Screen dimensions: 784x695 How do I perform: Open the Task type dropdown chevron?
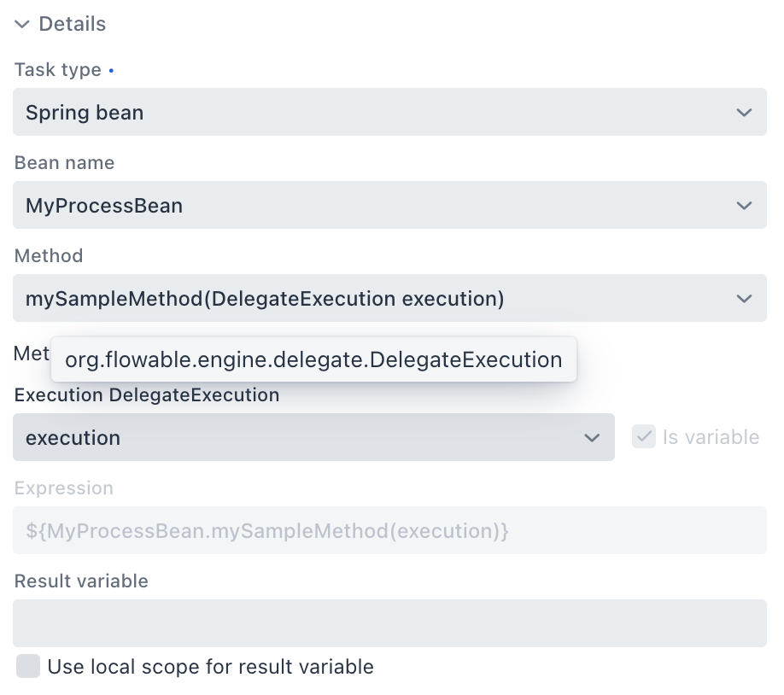pos(743,112)
